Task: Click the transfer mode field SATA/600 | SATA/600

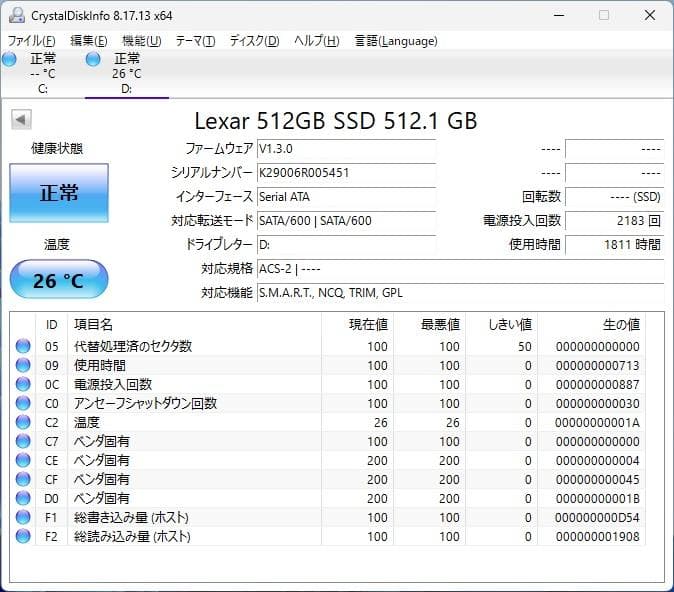Action: pyautogui.click(x=346, y=221)
